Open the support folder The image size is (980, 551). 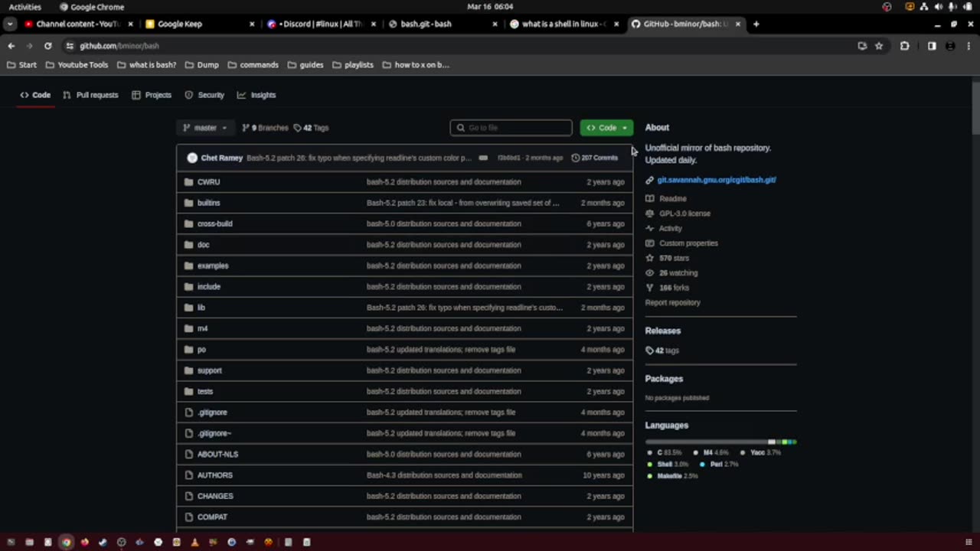point(210,370)
